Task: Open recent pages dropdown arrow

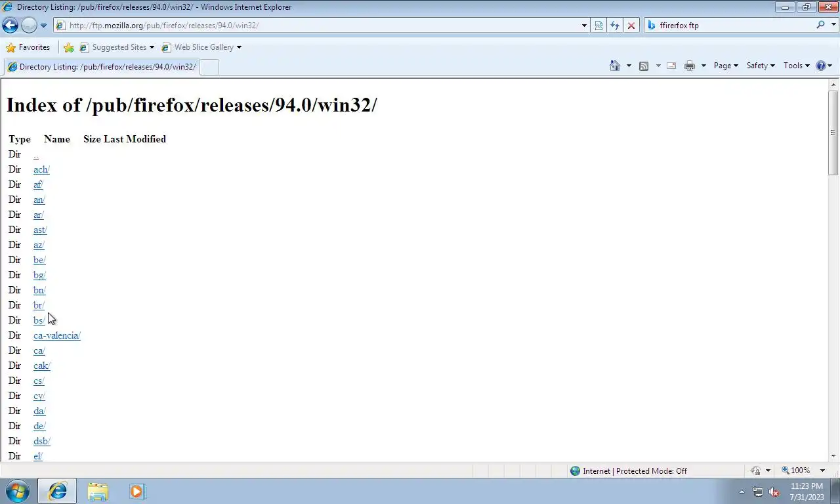Action: 43,26
